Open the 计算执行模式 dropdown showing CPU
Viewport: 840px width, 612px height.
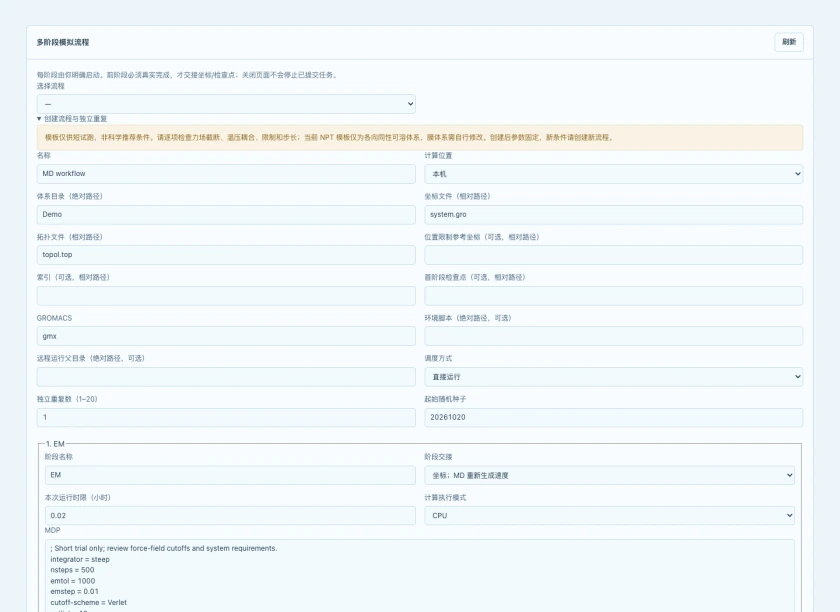pos(609,516)
